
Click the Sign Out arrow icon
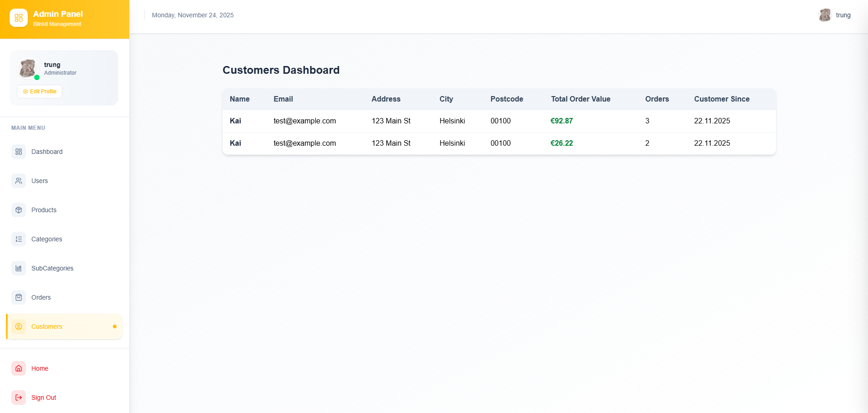point(19,398)
